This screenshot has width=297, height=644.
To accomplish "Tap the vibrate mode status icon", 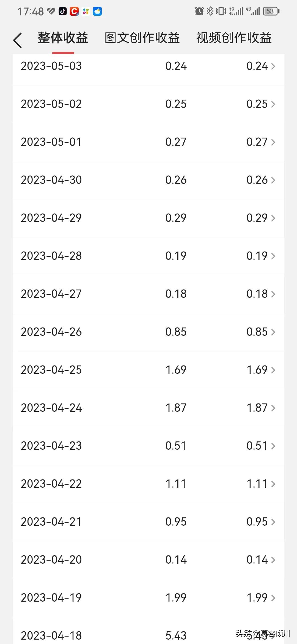I will click(x=221, y=11).
